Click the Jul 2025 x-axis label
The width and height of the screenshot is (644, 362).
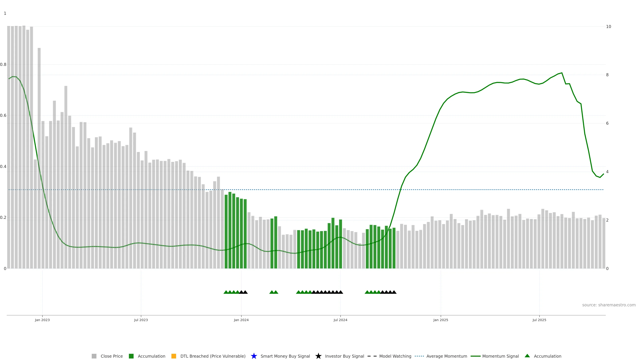tap(539, 320)
